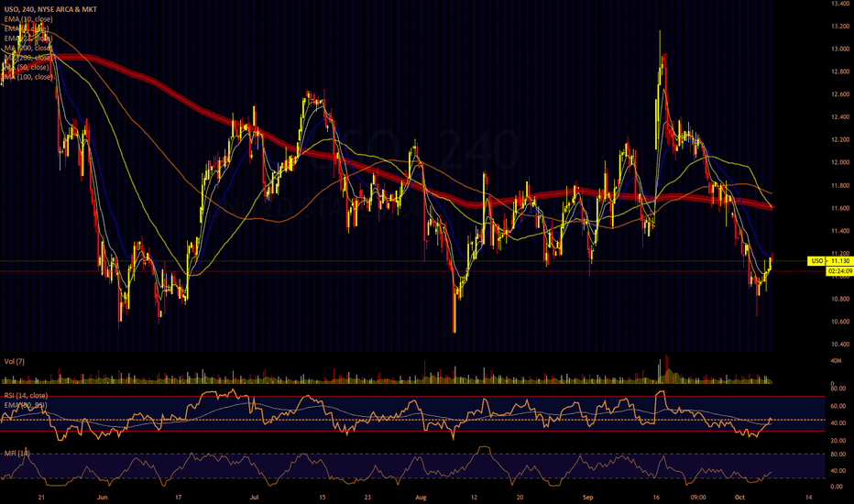Click the 12.000 price axis label
Screen dimensions: 854x504
(x=840, y=162)
